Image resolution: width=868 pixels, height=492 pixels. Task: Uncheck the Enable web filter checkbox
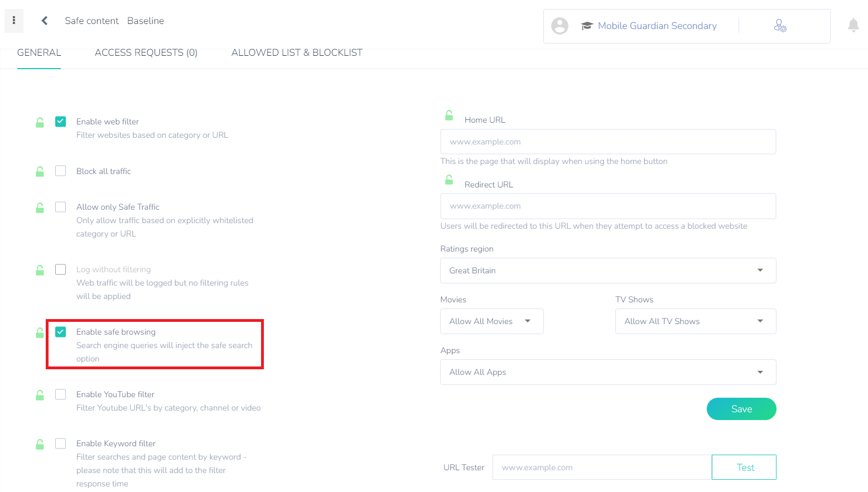(x=61, y=122)
